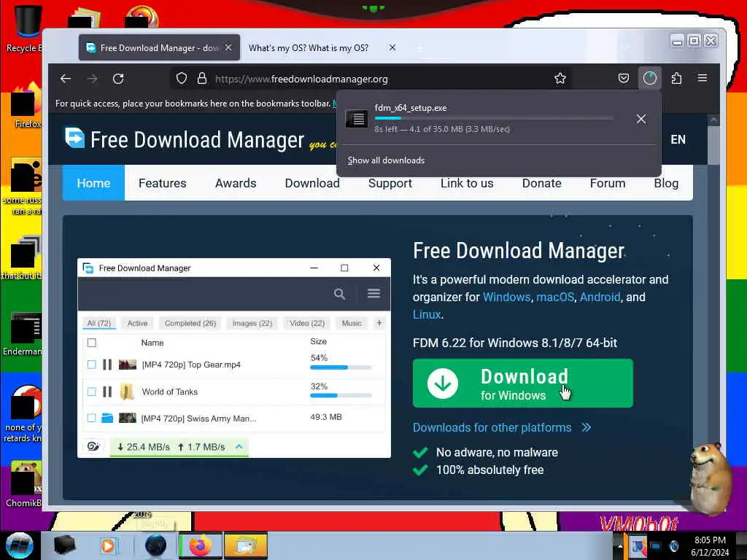Open the Features navigation item
The width and height of the screenshot is (747, 560).
(163, 183)
